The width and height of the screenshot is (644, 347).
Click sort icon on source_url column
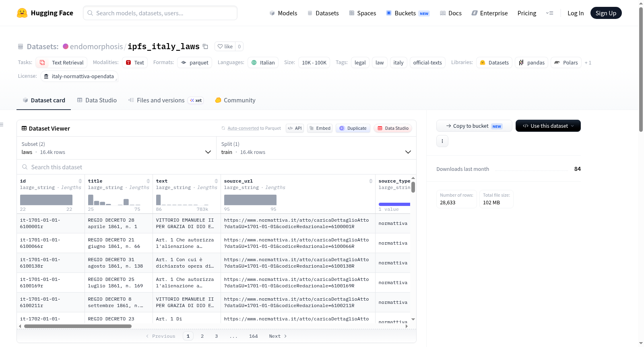pos(371,181)
